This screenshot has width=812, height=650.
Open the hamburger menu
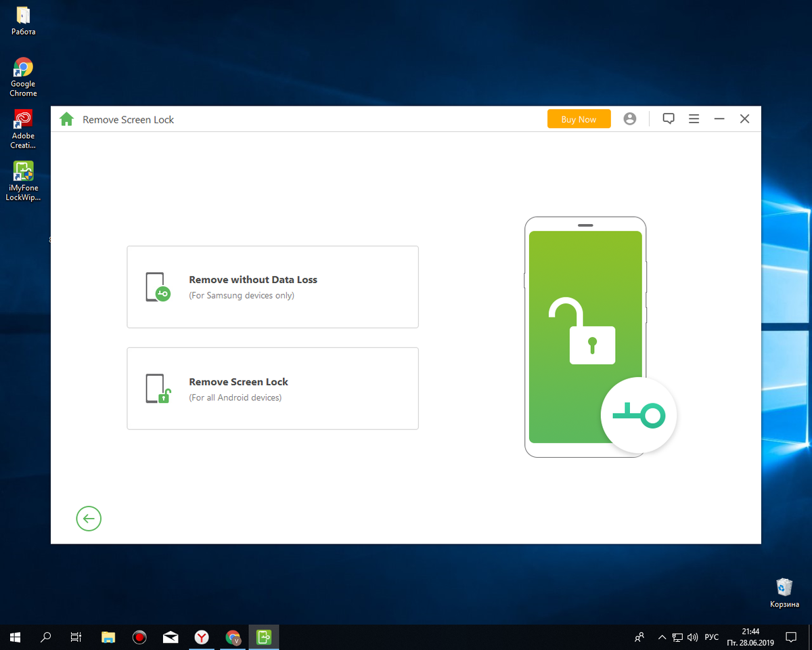[x=694, y=119]
